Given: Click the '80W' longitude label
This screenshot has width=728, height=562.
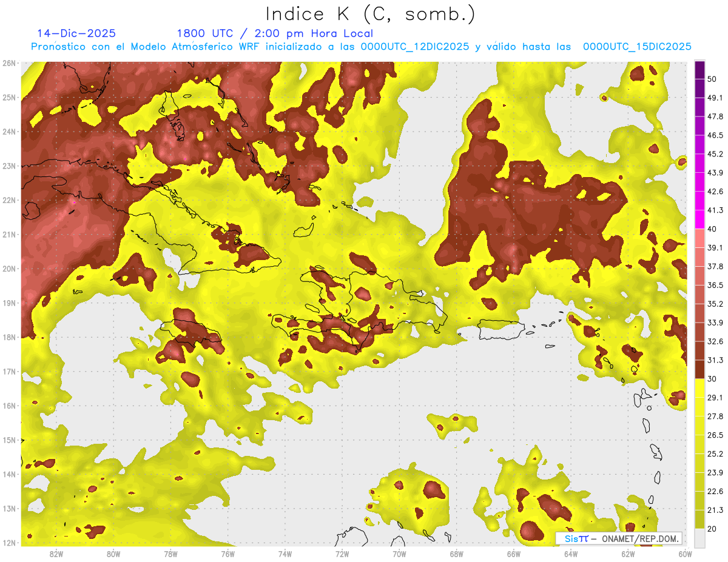Looking at the screenshot, I should tap(113, 554).
